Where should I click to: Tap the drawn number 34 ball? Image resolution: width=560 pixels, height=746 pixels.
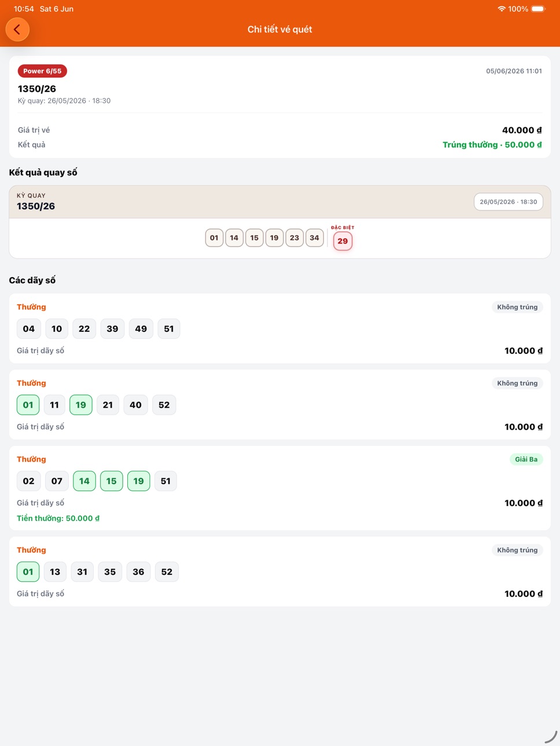[x=314, y=238]
